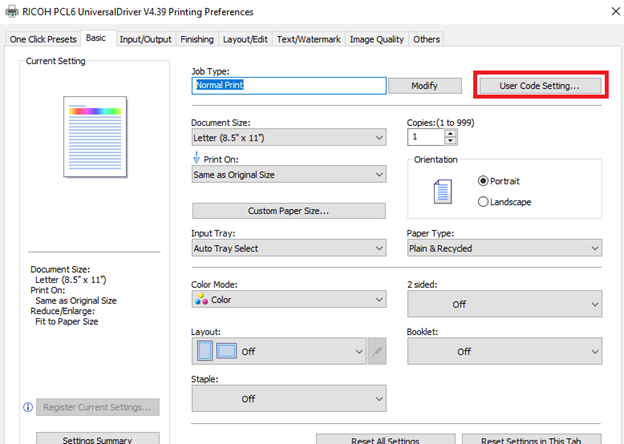Image resolution: width=624 pixels, height=444 pixels.
Task: Open the One Click Presets tab
Action: 43,39
